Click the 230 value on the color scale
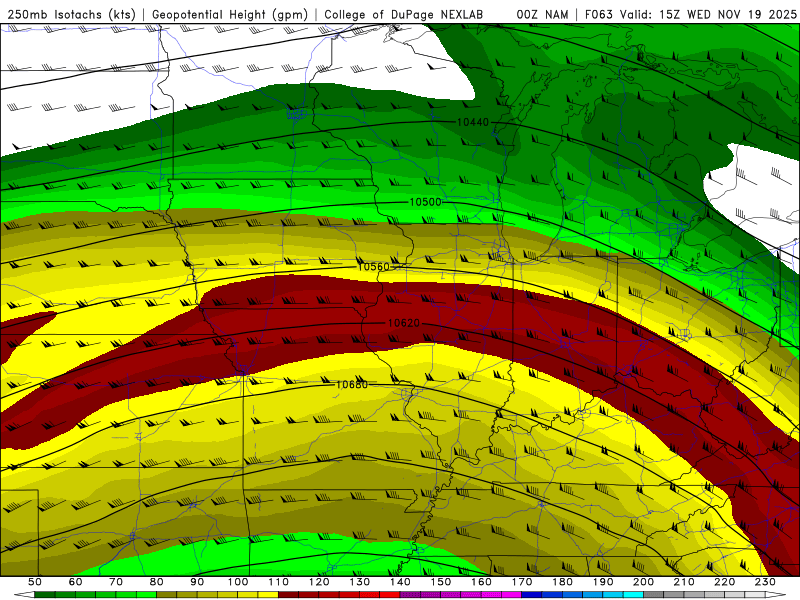The width and height of the screenshot is (800, 600). [765, 582]
